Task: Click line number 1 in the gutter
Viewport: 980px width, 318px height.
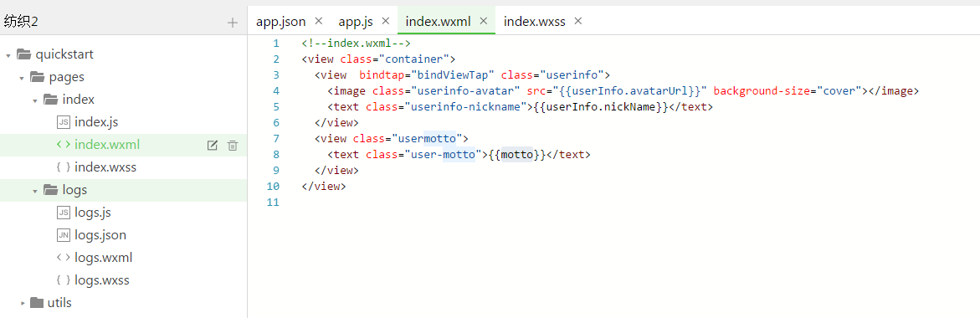Action: [x=276, y=44]
